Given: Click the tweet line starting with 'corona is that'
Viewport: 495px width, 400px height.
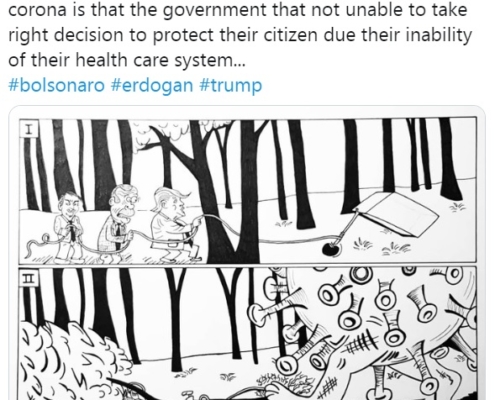Looking at the screenshot, I should click(237, 10).
